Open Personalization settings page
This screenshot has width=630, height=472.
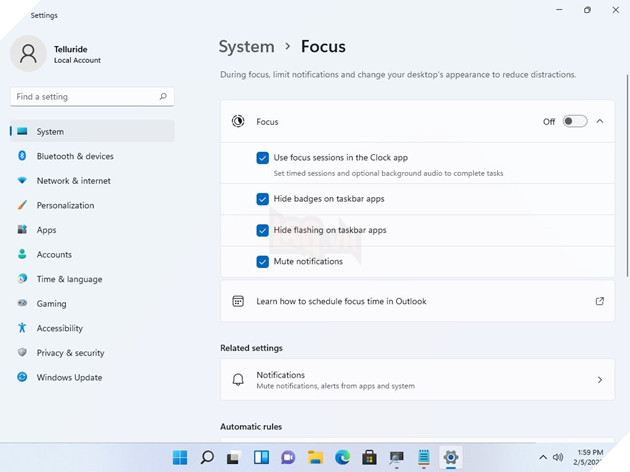(92, 205)
